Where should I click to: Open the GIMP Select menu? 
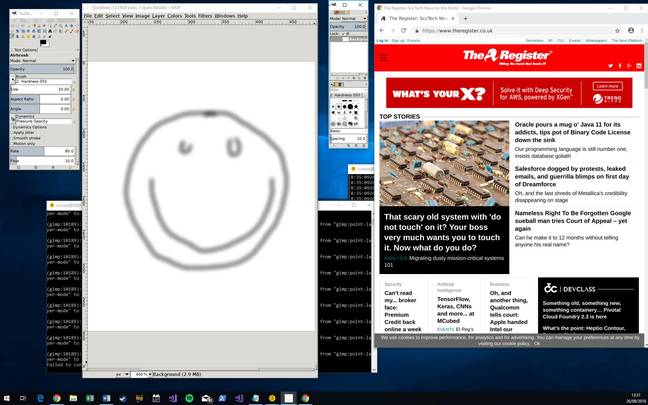112,16
